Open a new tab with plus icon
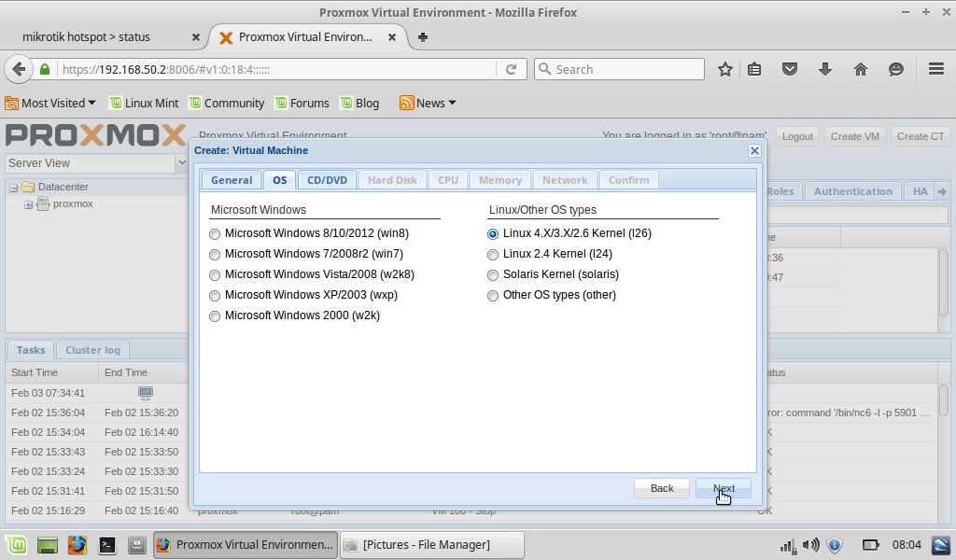This screenshot has width=956, height=560. (x=423, y=37)
